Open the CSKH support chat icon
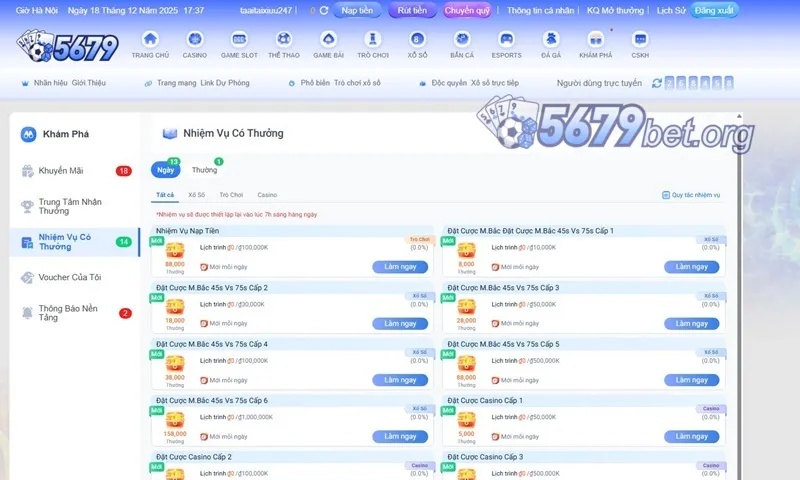 point(640,39)
